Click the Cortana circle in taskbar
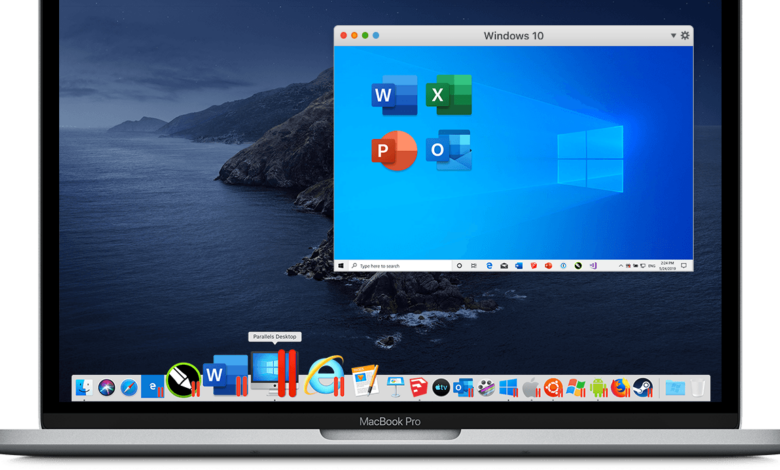780x470 pixels. pyautogui.click(x=459, y=266)
